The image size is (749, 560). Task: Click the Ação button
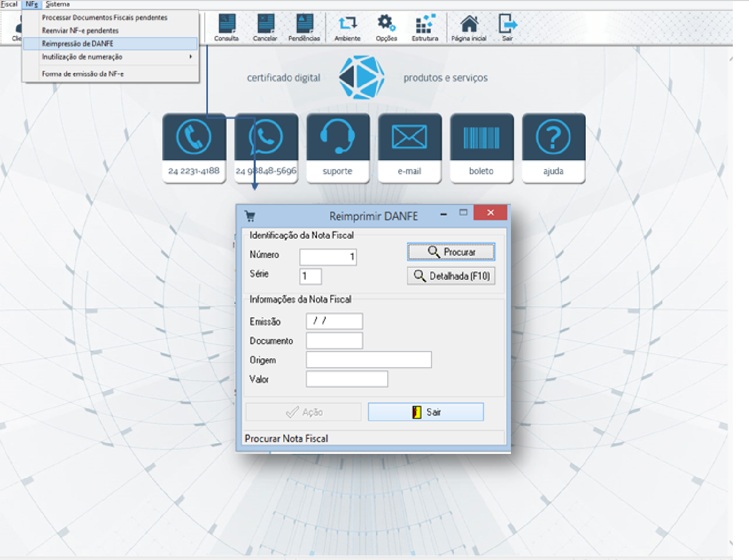coord(304,412)
